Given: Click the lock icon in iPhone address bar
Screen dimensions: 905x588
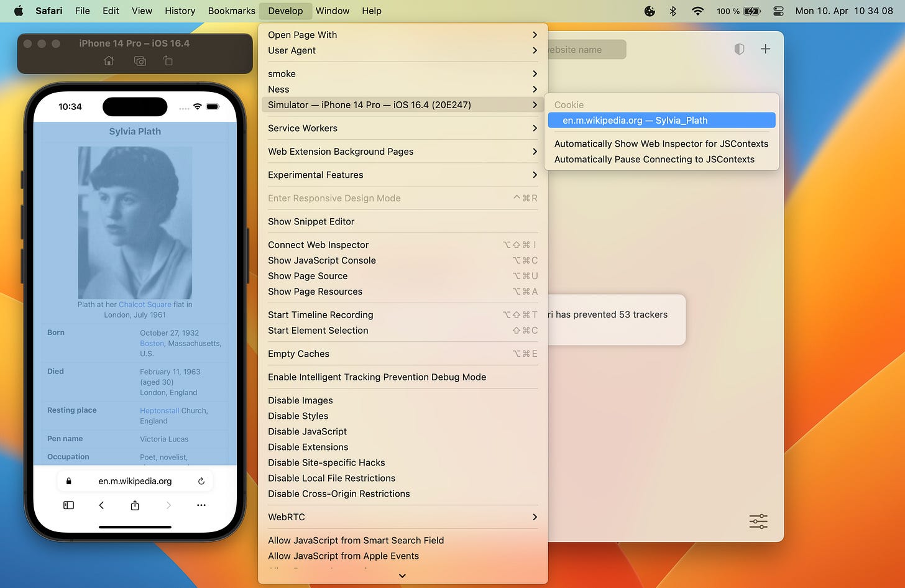Looking at the screenshot, I should tap(68, 481).
